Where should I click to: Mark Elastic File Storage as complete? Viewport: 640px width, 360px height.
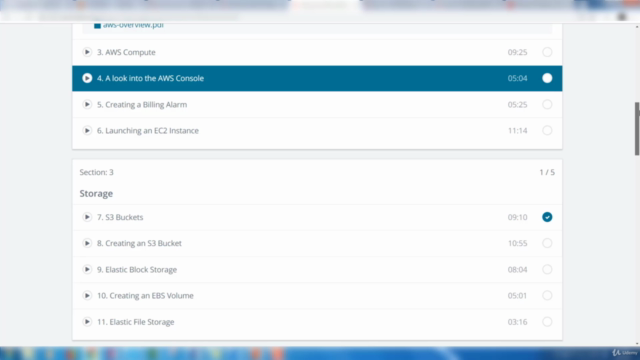[547, 321]
